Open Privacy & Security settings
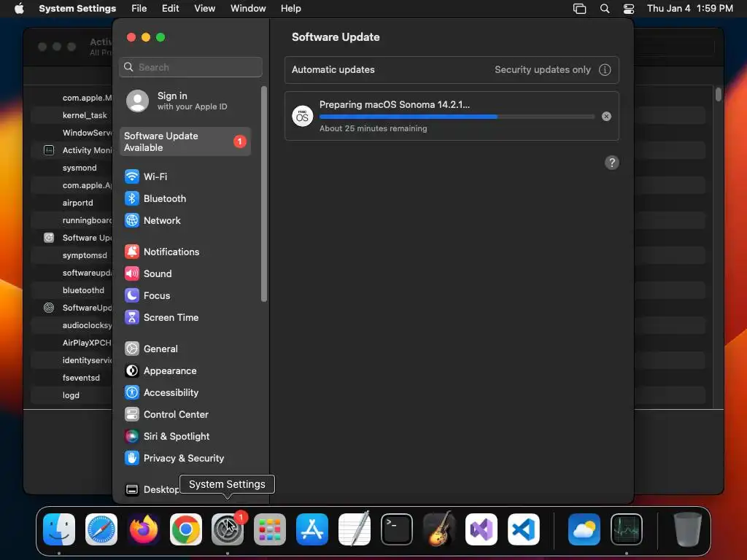 point(186,459)
